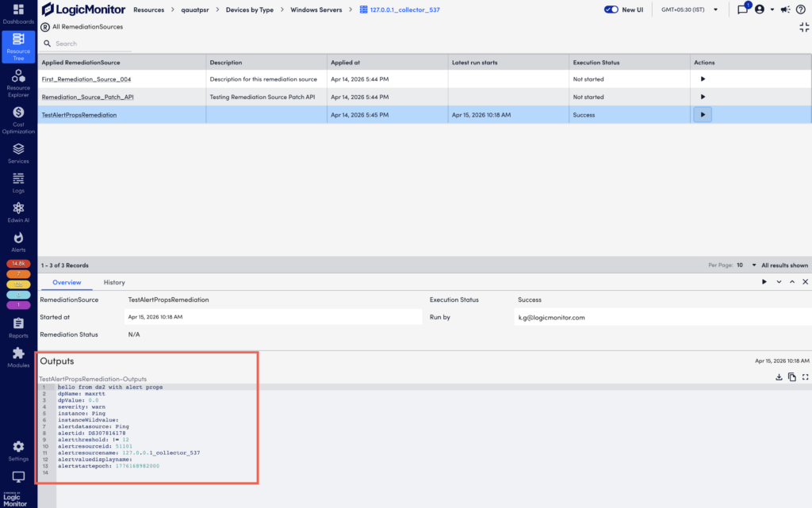Expand details panel with up chevron
812x508 pixels.
(792, 282)
